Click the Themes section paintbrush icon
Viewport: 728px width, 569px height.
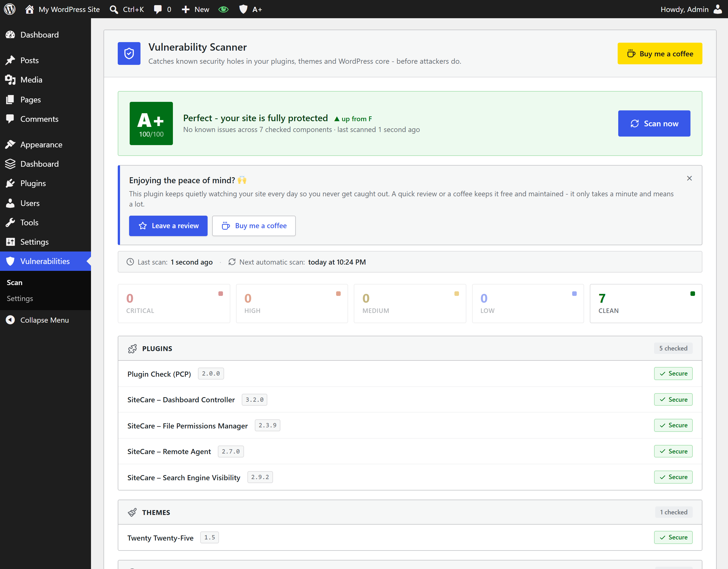[x=132, y=512]
